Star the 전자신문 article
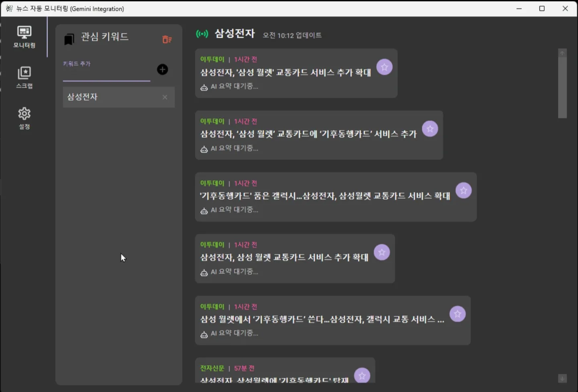The width and height of the screenshot is (578, 392). click(362, 376)
